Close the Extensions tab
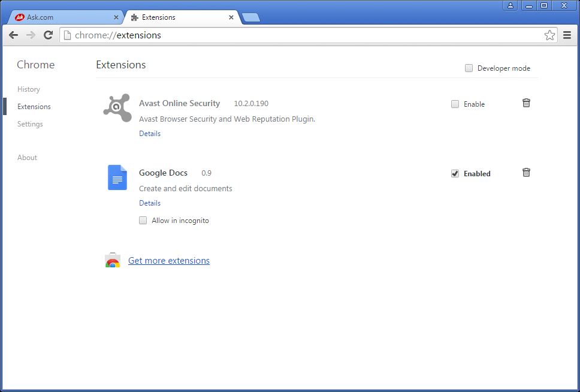 tap(231, 17)
